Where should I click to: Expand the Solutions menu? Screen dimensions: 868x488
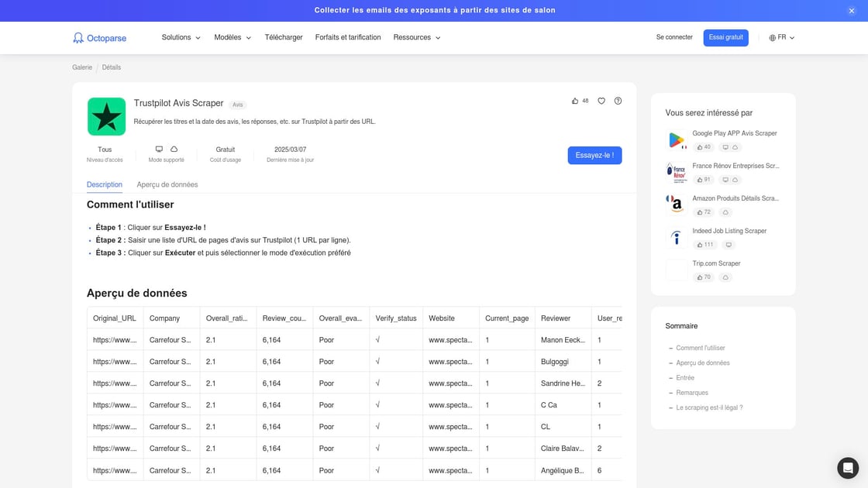[x=181, y=38]
